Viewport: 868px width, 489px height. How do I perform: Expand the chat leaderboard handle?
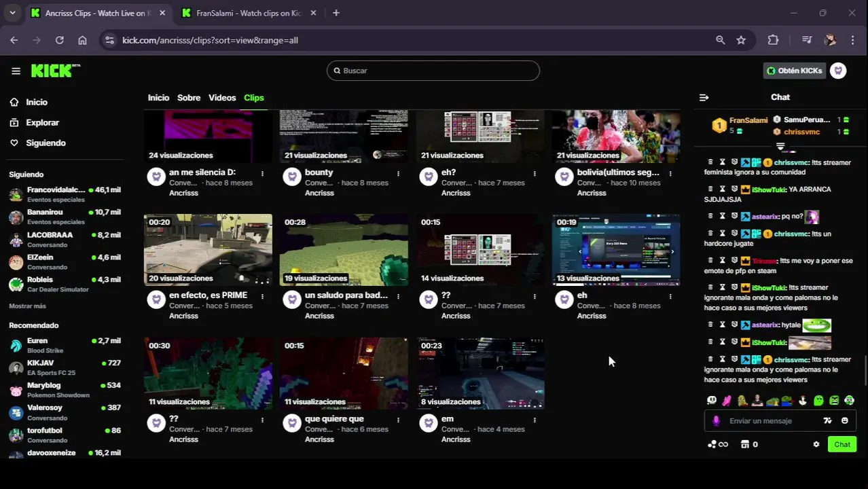click(780, 147)
